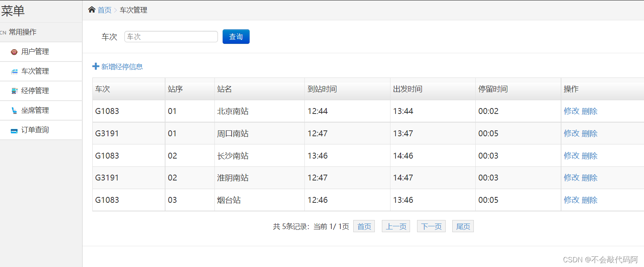Go to 首页 breadcrumb link
The height and width of the screenshot is (267, 644).
(104, 10)
